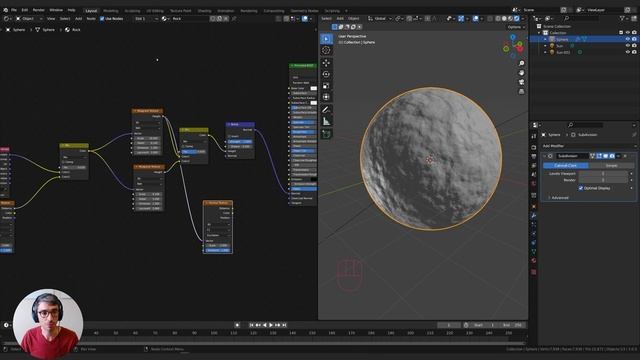Open the Global transform orientation dropdown
The height and width of the screenshot is (360, 640).
pos(380,18)
